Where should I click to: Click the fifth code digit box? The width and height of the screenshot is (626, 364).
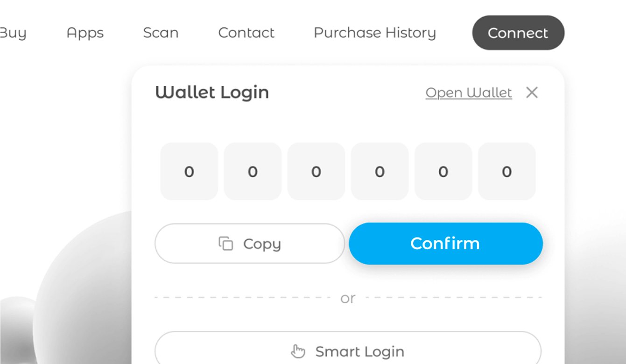click(443, 171)
